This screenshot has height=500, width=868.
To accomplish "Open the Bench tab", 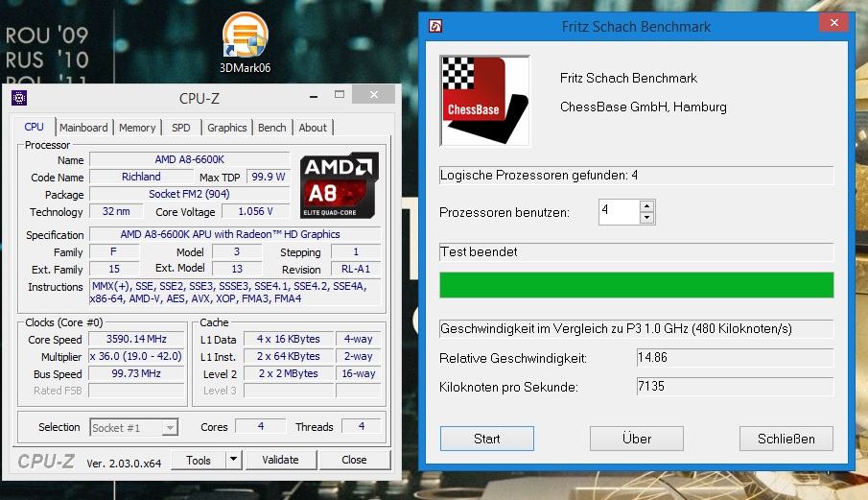I will click(271, 128).
